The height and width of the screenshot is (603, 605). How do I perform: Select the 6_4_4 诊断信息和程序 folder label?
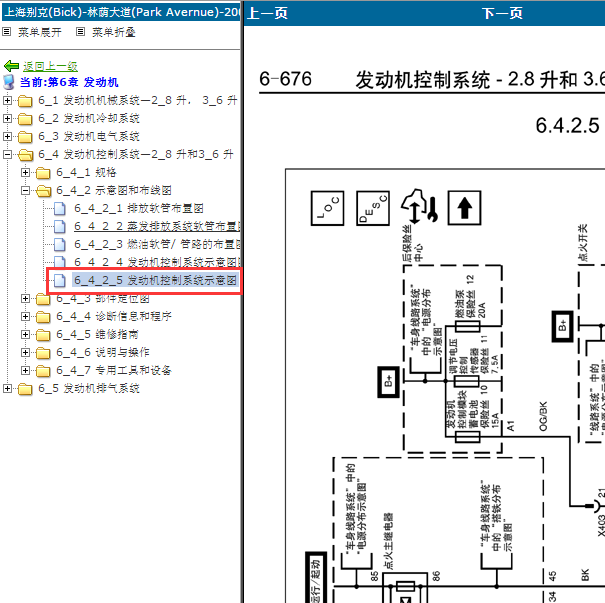(x=114, y=316)
